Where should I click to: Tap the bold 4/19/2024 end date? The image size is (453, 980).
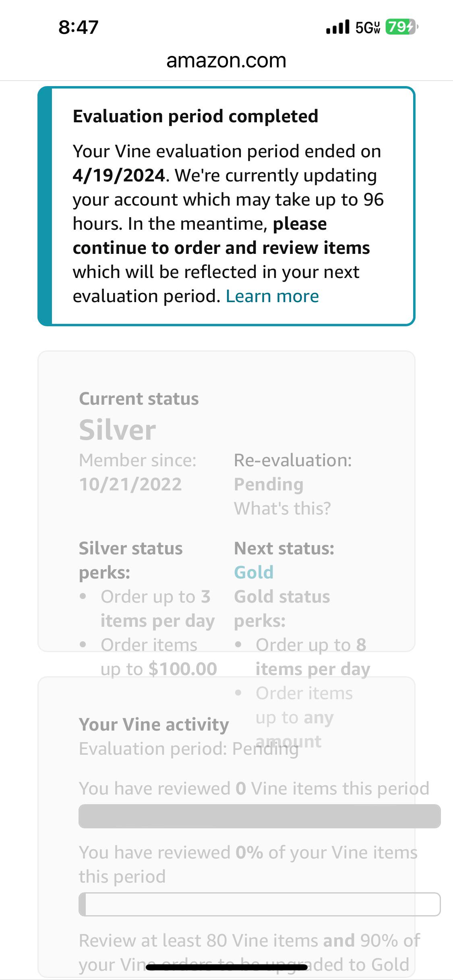point(119,175)
